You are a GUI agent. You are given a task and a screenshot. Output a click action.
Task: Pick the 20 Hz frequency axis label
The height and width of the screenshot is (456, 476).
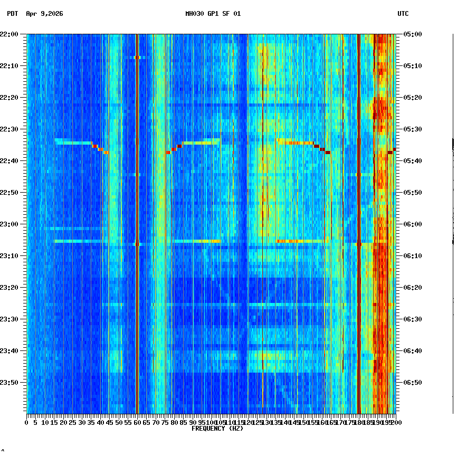pyautogui.click(x=63, y=423)
